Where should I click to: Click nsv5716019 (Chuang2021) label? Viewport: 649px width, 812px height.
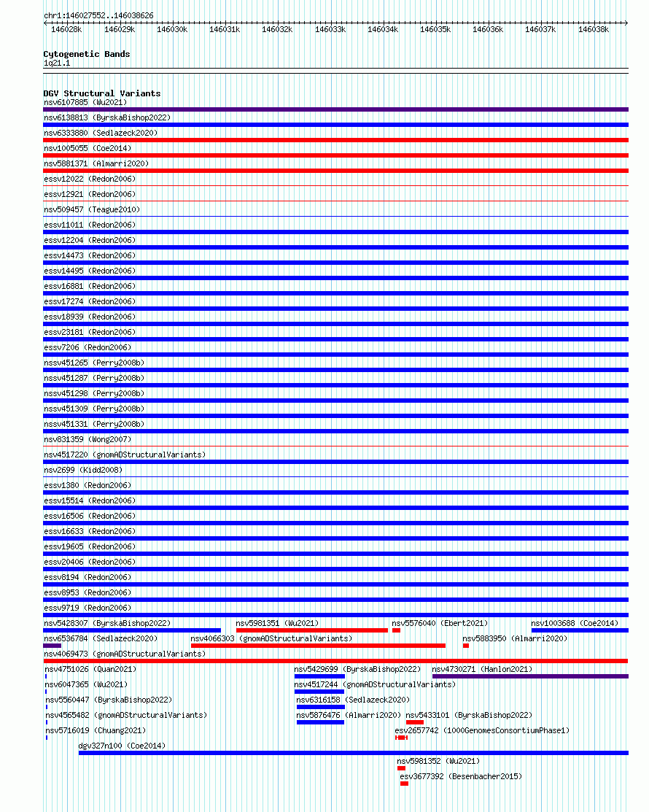point(96,731)
